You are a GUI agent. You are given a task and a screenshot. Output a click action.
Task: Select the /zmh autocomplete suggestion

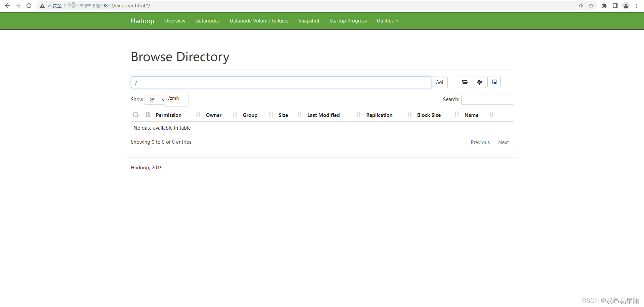[173, 98]
